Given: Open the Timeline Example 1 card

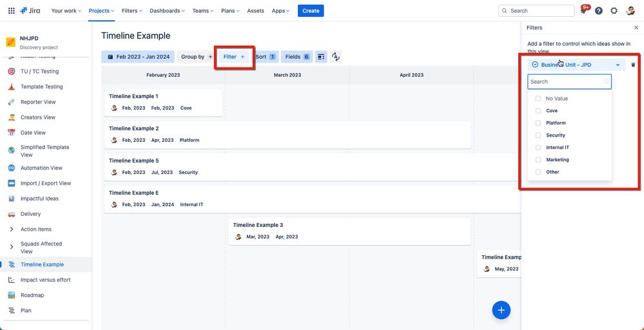Looking at the screenshot, I should coord(163,102).
